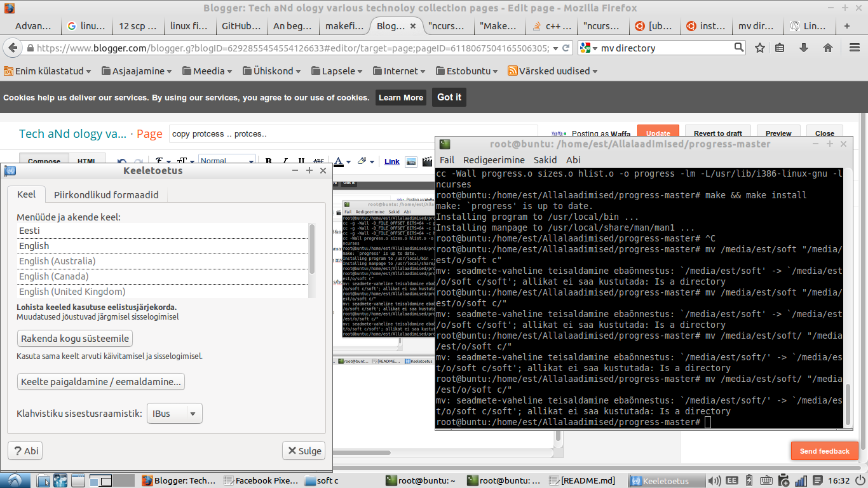
Task: Click Keelte paigaldamine / eemaldamine button
Action: click(100, 382)
